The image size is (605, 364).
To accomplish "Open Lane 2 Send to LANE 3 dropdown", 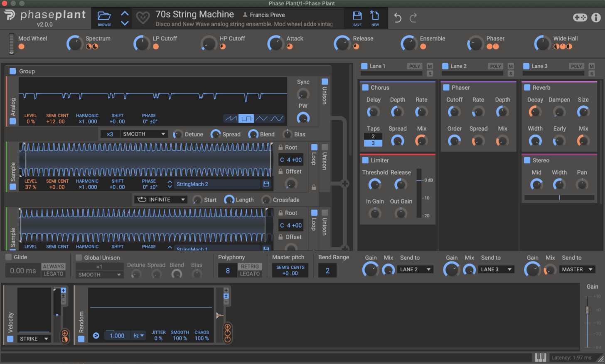I will [x=497, y=270].
